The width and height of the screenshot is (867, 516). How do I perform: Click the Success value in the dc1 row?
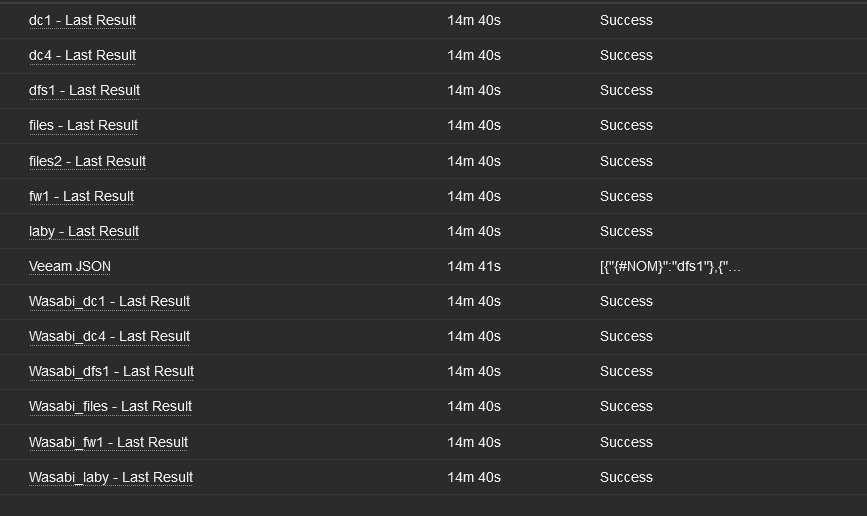626,20
